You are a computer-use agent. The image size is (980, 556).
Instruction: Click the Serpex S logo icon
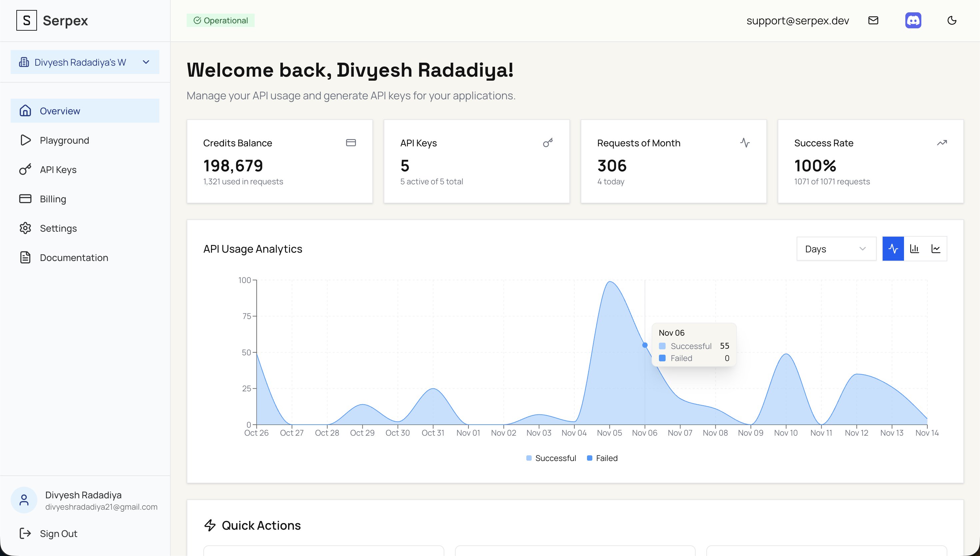(26, 20)
